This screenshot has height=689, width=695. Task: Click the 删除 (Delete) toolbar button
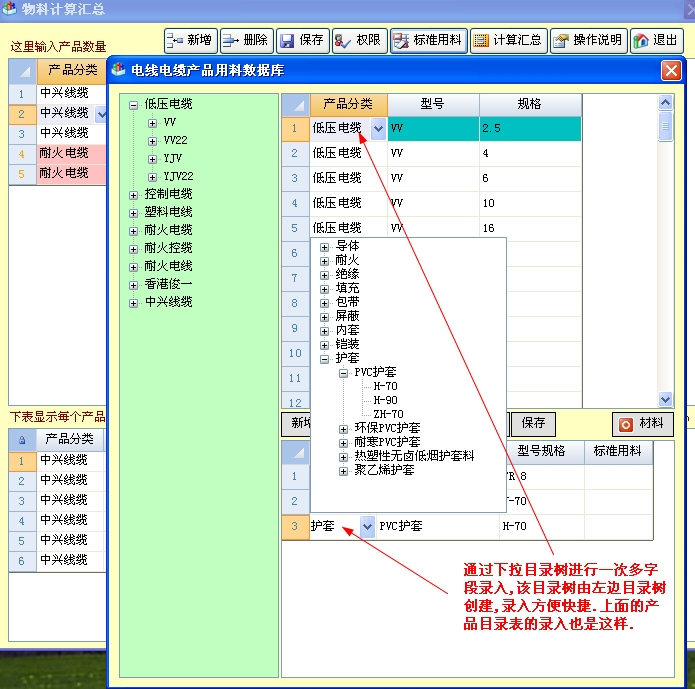(x=246, y=40)
